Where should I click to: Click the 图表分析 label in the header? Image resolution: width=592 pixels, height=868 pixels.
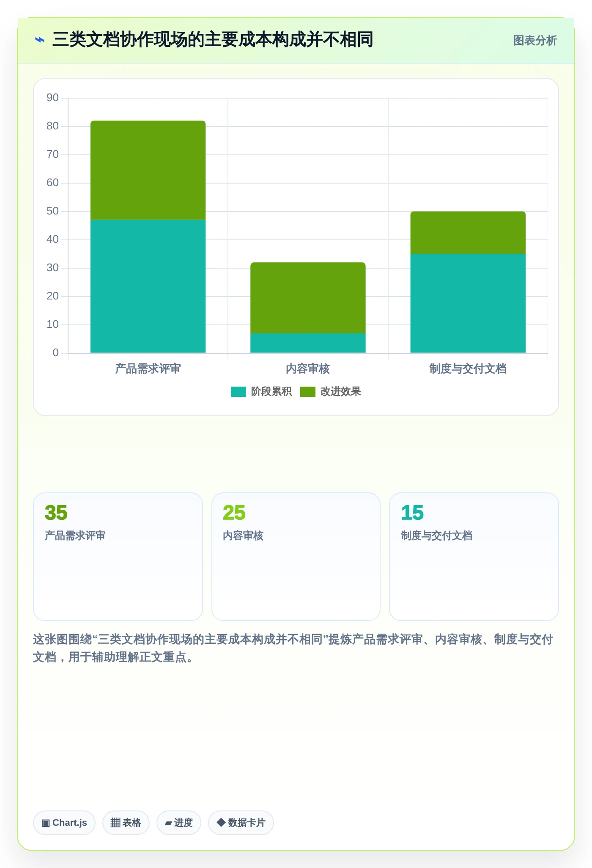[x=535, y=41]
